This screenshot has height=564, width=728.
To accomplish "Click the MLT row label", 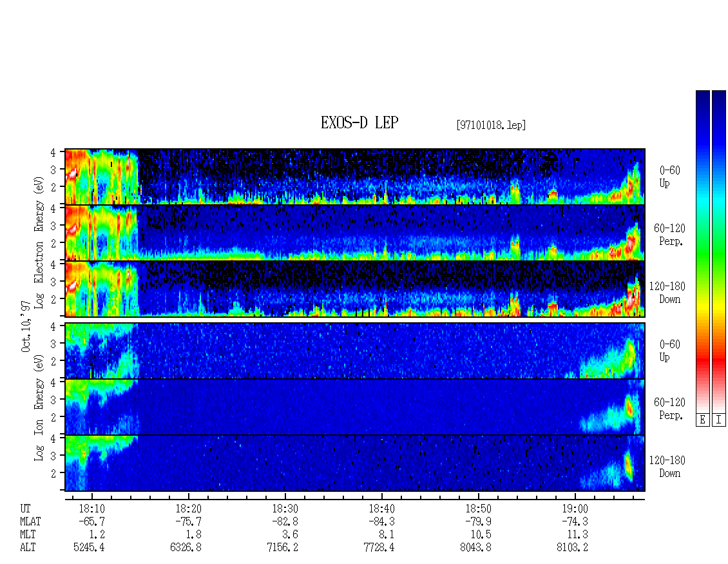I will (28, 535).
